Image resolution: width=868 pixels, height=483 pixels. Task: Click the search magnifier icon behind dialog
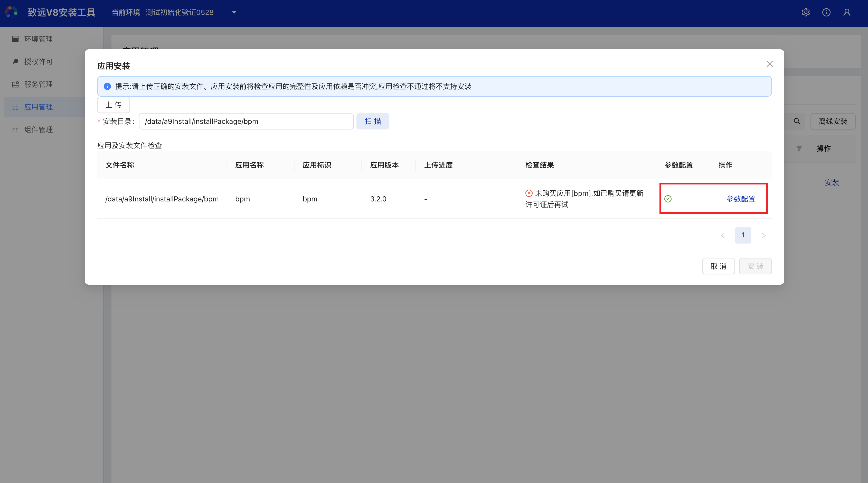tap(797, 121)
